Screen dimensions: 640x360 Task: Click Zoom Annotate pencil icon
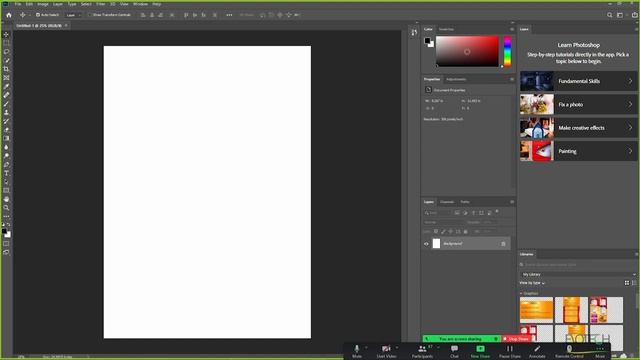point(537,349)
